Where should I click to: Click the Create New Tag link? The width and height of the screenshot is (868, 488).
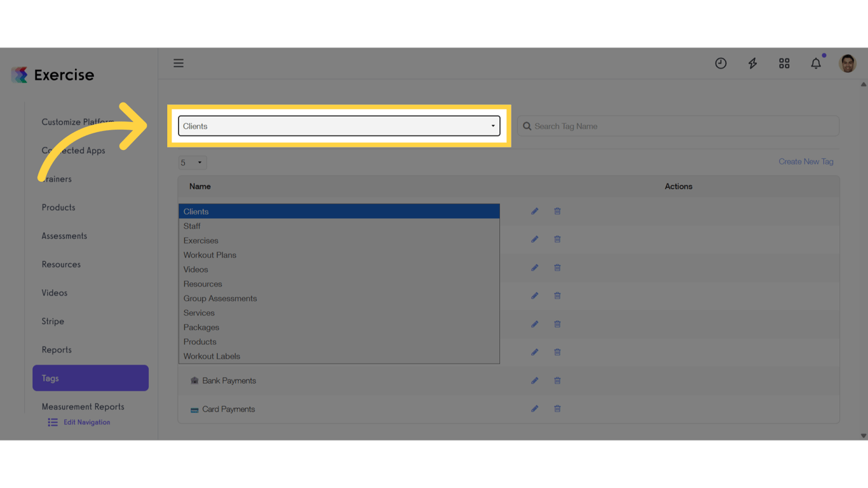tap(806, 161)
